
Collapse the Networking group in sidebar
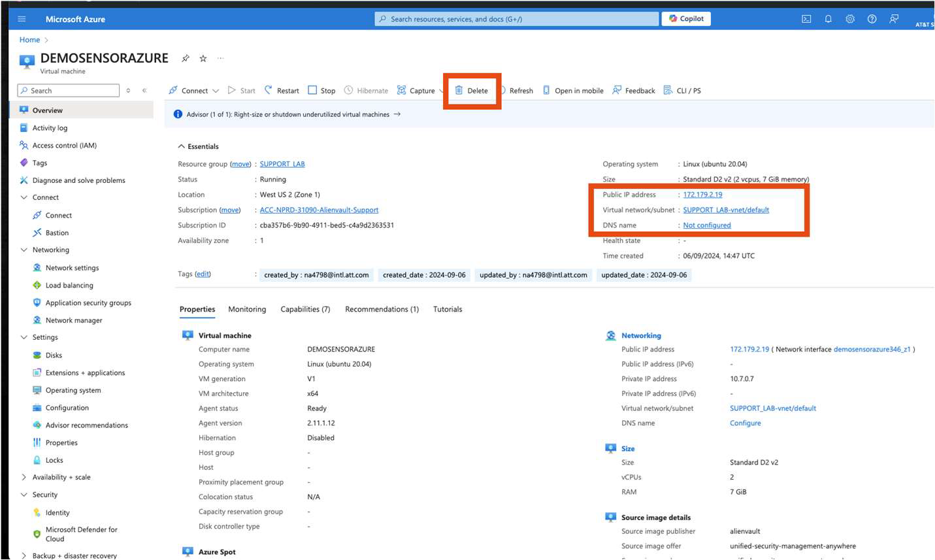click(x=24, y=250)
